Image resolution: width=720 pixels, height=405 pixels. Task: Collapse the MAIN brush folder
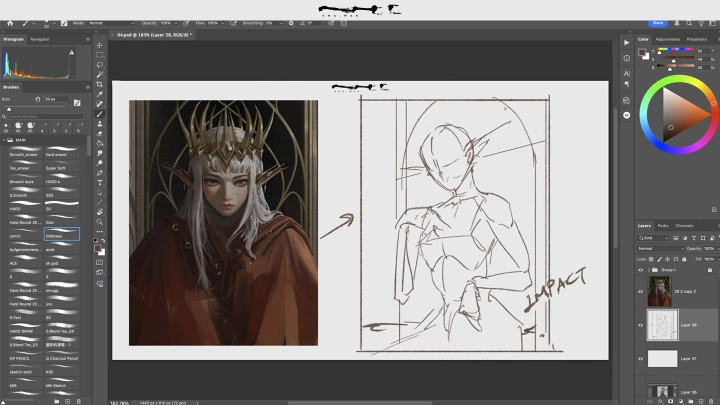(5, 140)
